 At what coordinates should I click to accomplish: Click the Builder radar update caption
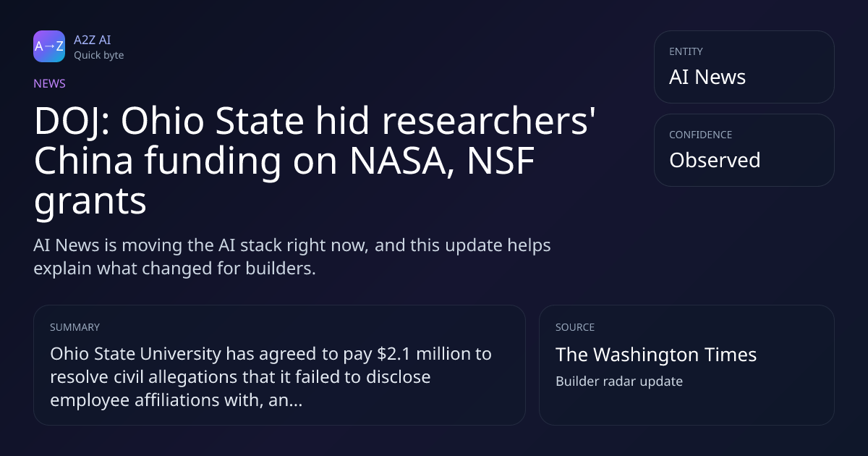[x=618, y=381]
